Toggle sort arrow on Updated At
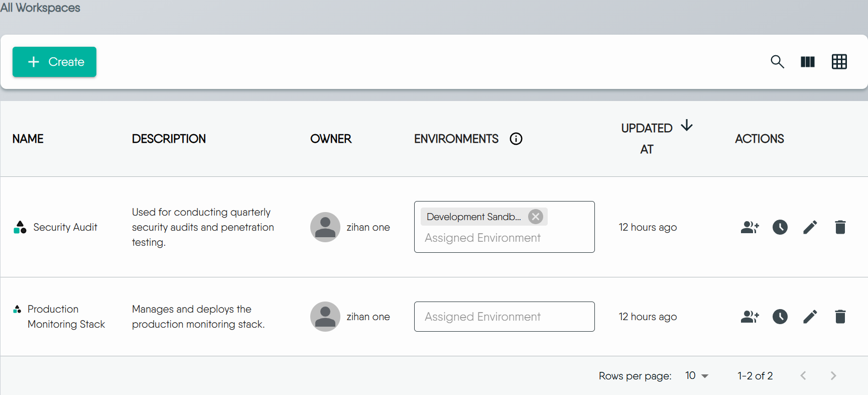 (x=686, y=126)
